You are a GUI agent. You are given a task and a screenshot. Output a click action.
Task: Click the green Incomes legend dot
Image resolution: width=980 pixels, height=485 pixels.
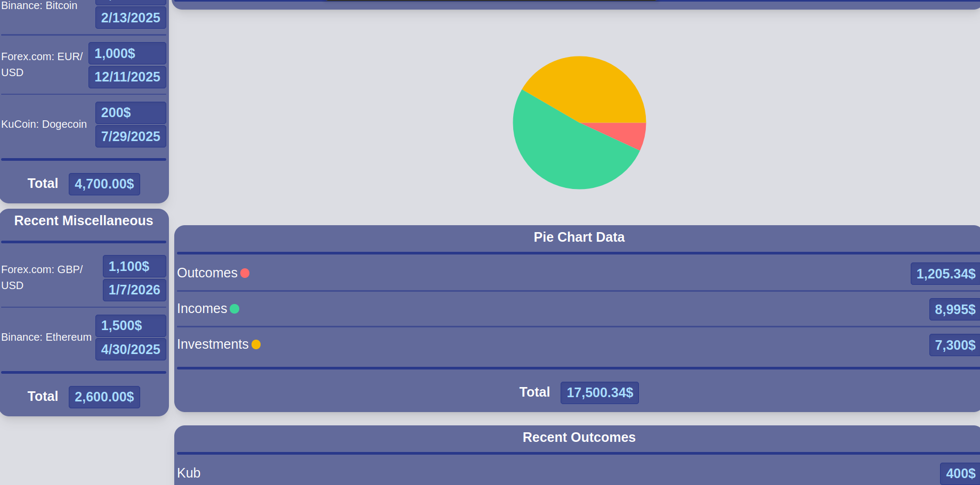(234, 309)
